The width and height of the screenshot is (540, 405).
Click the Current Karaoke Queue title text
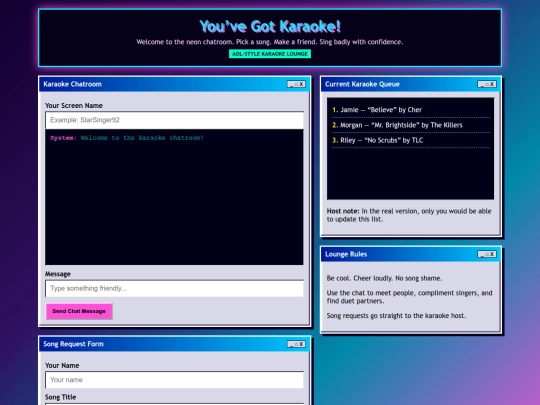tap(362, 84)
